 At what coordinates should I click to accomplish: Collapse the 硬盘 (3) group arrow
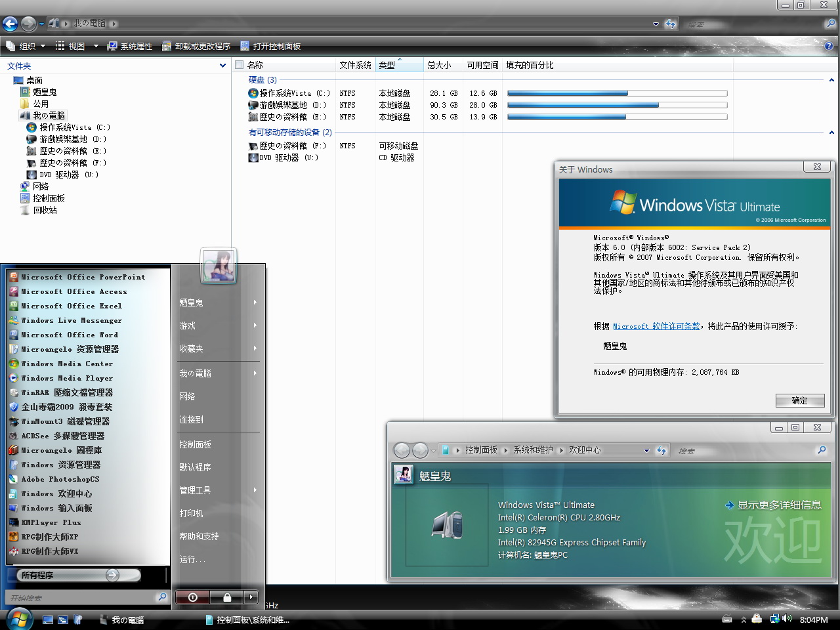(831, 80)
